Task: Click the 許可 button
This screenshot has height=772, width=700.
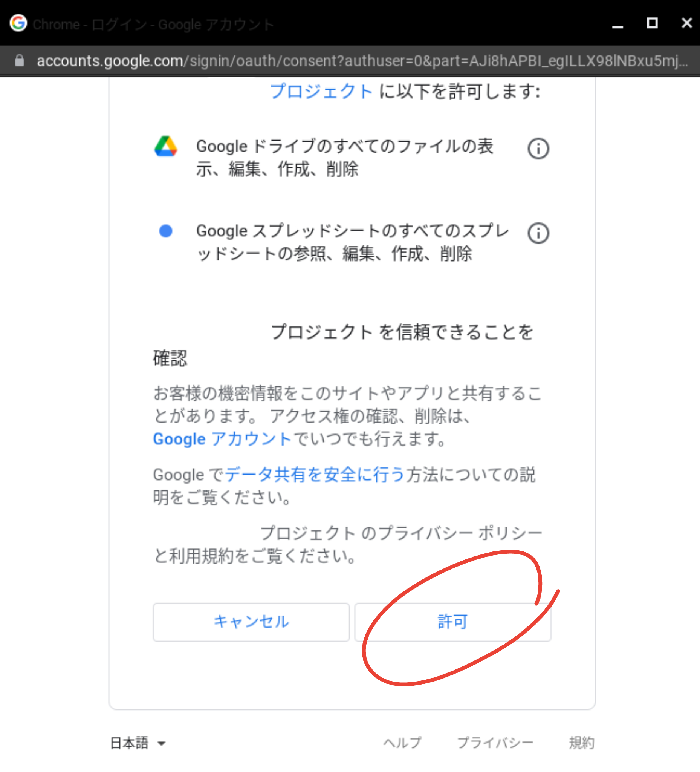Action: click(452, 622)
